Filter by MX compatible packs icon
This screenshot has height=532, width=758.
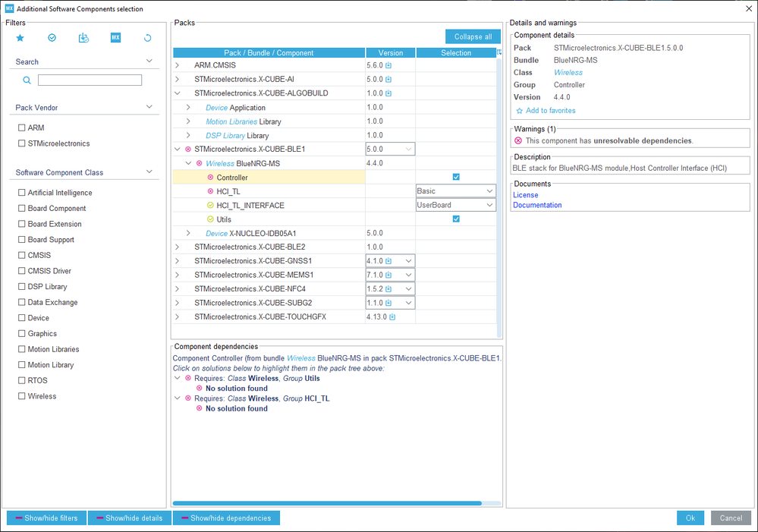[x=115, y=38]
